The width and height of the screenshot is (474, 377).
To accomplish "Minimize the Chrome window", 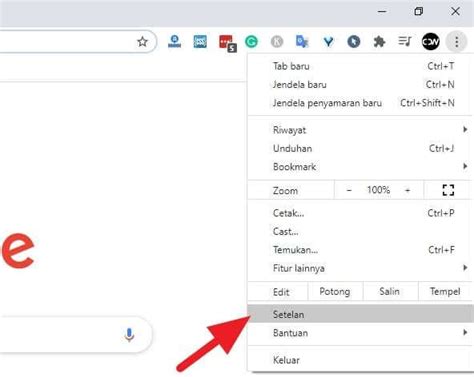I will point(382,12).
